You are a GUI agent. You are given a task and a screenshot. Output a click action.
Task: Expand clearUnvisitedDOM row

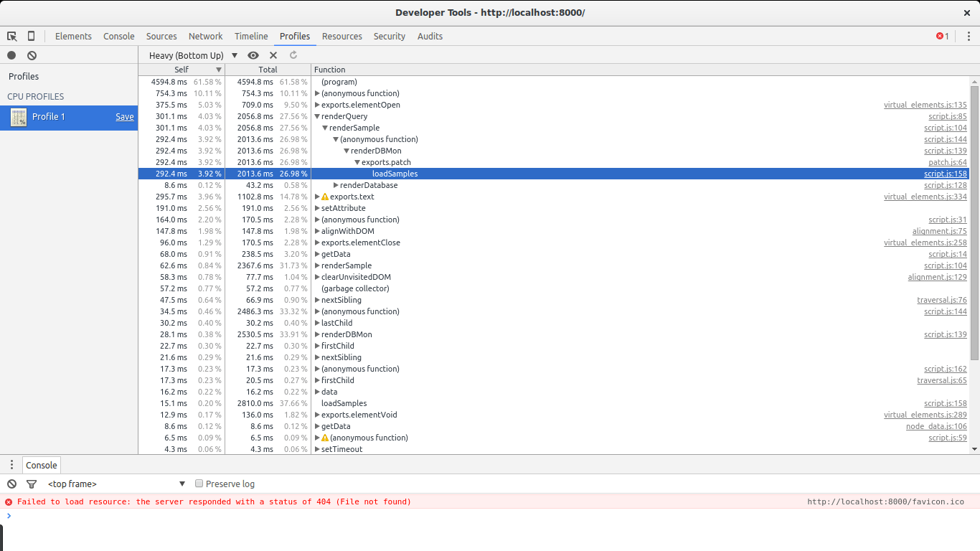click(x=317, y=277)
